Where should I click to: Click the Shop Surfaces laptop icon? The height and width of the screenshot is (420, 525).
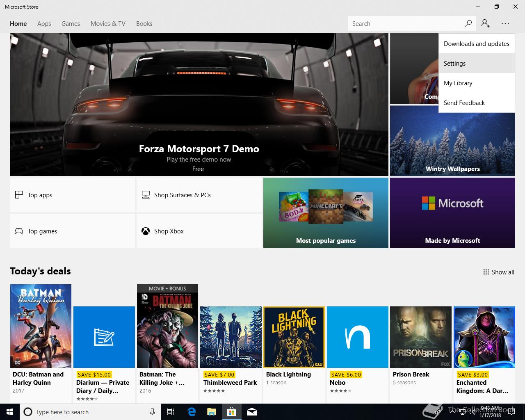coord(146,195)
